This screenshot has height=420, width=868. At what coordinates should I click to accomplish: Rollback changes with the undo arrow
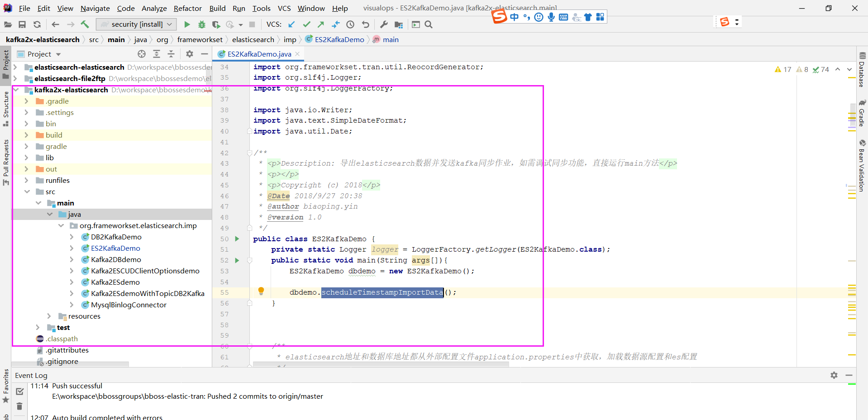click(366, 24)
